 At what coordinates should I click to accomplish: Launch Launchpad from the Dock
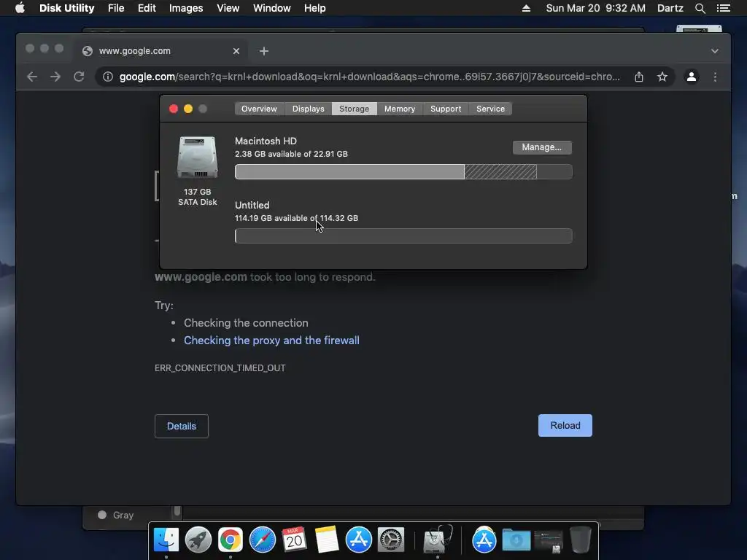point(198,540)
